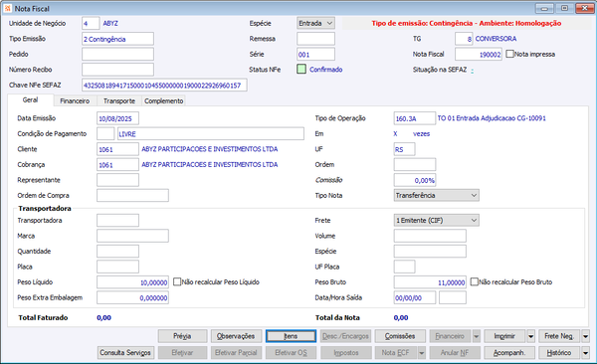Expand the Financeiro button dropdown arrow
Image resolution: width=597 pixels, height=364 pixels.
[476, 336]
